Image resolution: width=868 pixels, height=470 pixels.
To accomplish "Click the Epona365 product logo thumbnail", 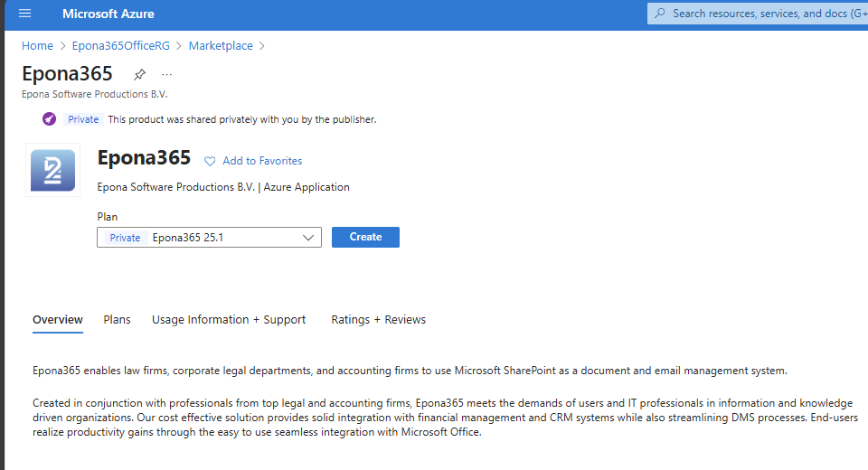I will (52, 170).
